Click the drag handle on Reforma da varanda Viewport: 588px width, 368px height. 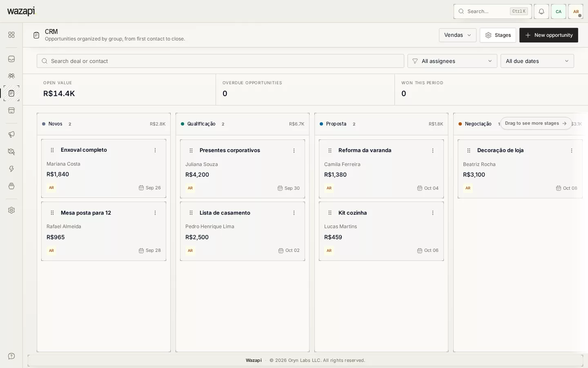pos(330,150)
